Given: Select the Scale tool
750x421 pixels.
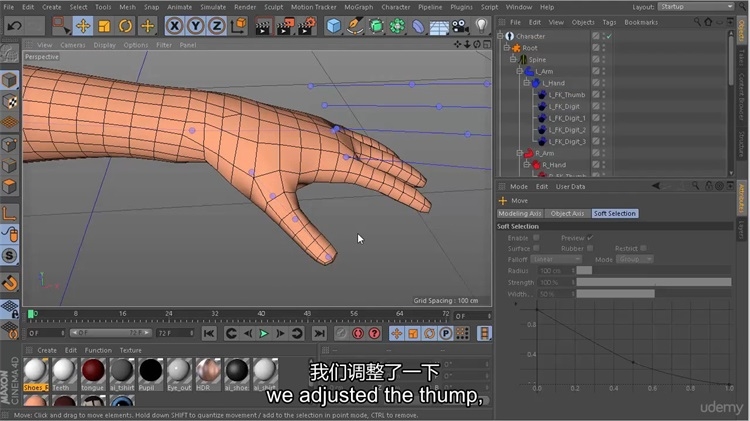Looking at the screenshot, I should [104, 25].
